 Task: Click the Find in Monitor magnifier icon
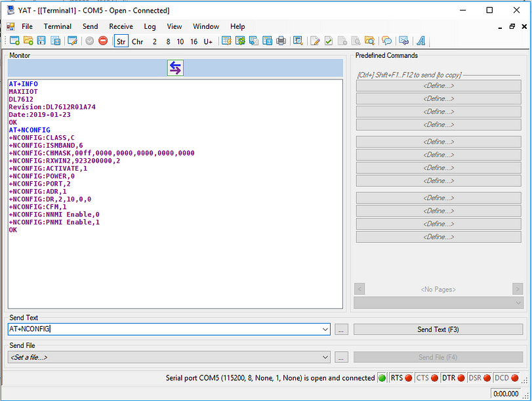point(298,41)
